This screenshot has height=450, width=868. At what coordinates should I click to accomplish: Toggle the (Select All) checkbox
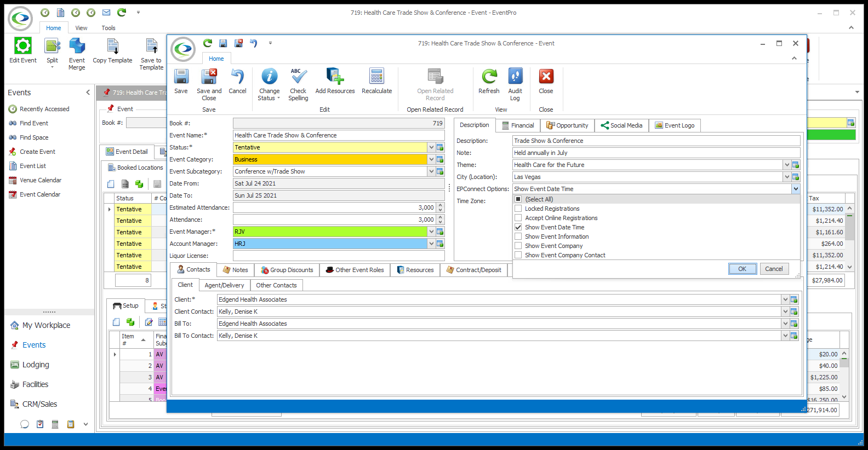pos(518,199)
